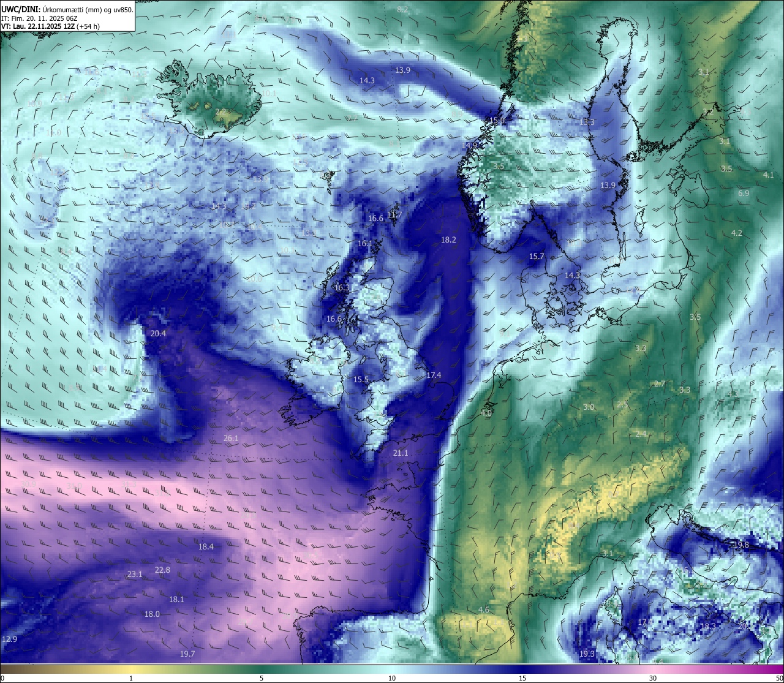Select the 13.3 value over Sweden
Image resolution: width=784 pixels, height=683 pixels.
(587, 122)
